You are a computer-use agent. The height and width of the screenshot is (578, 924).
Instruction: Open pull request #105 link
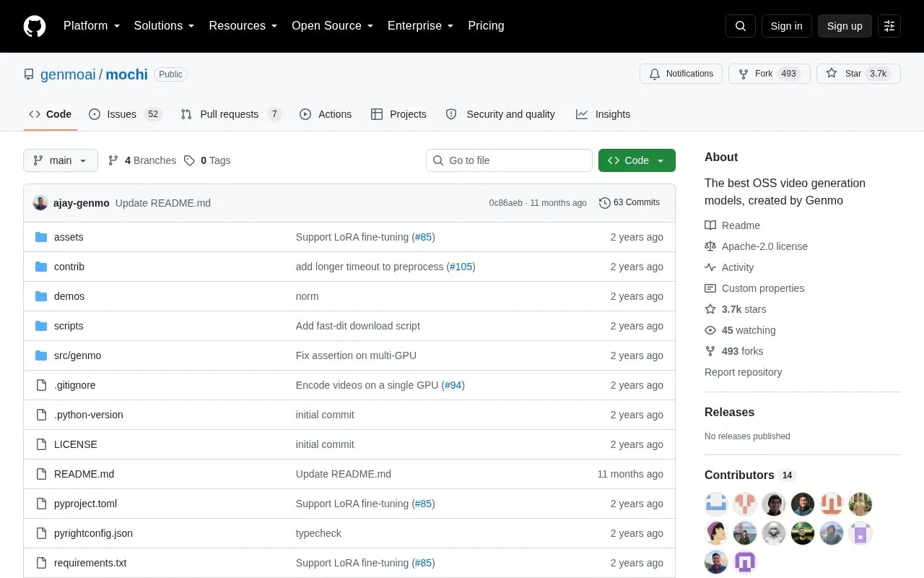tap(461, 267)
